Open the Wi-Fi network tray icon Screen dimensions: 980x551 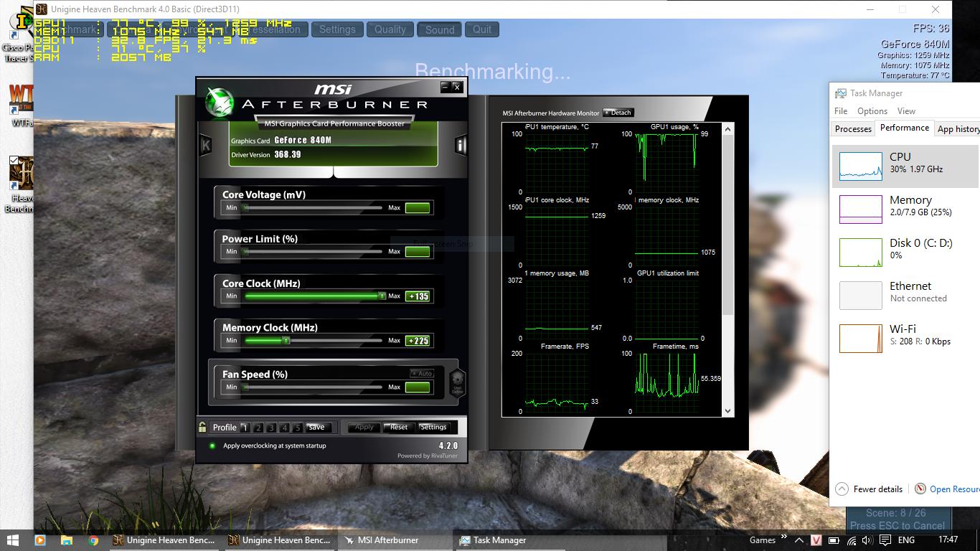point(852,540)
